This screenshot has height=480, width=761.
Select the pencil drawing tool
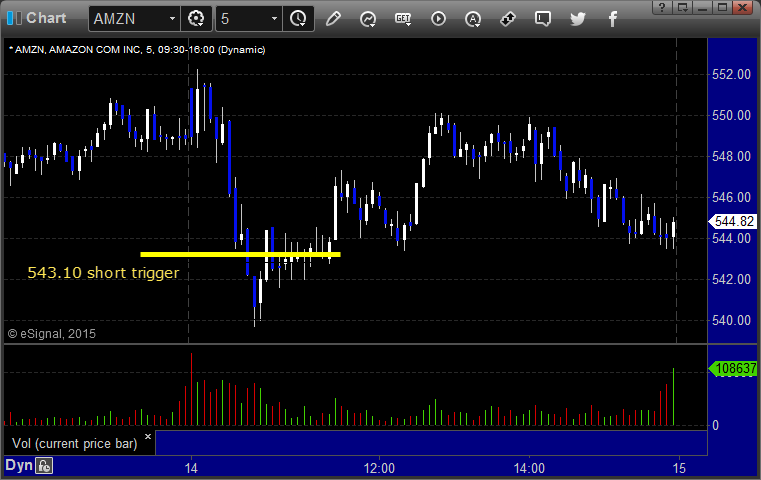[x=333, y=19]
